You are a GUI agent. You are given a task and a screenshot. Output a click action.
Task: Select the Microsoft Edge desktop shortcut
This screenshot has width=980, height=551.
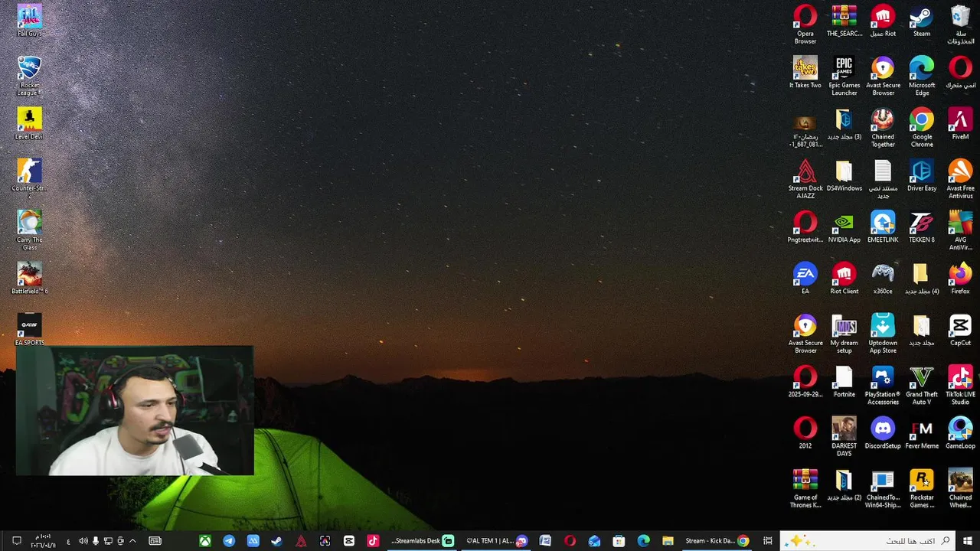[x=922, y=76]
